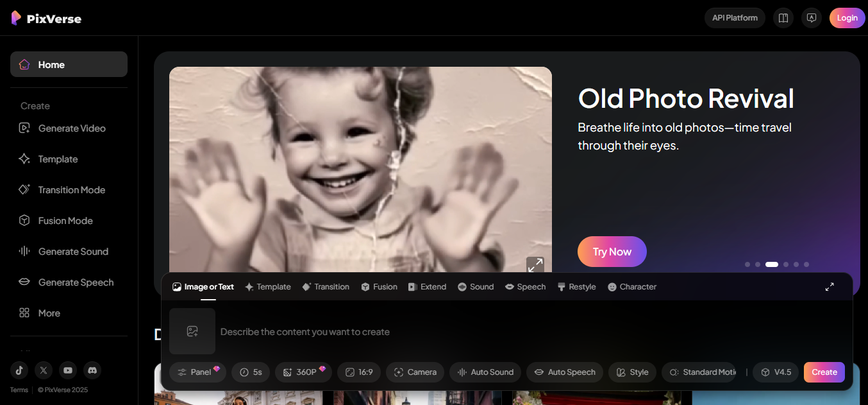Open Generate Speech in sidebar

[69, 282]
